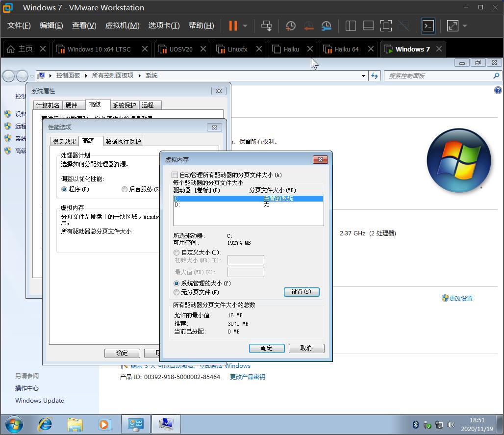This screenshot has height=435, width=504.
Task: Expand the control panel address bar dropdown
Action: coord(362,76)
